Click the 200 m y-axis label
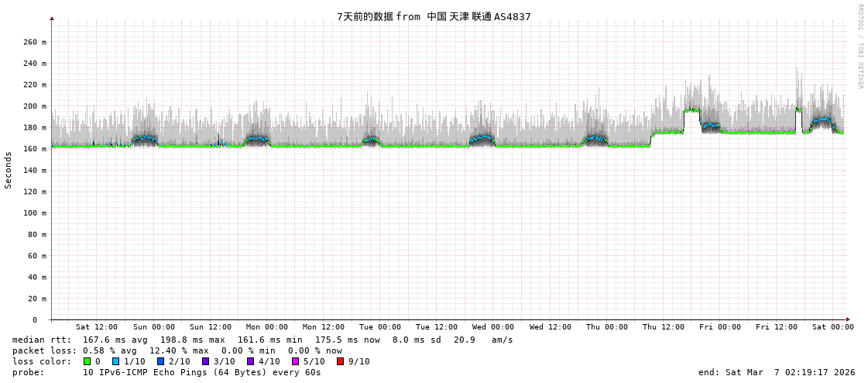 pyautogui.click(x=33, y=106)
